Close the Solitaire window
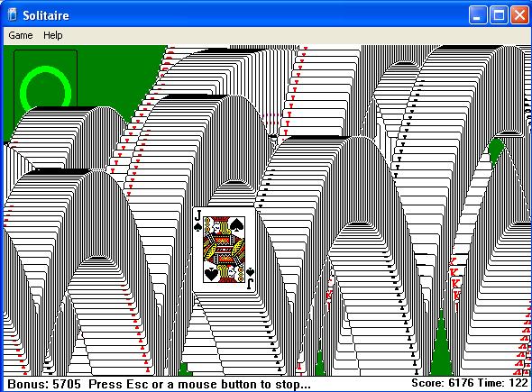This screenshot has height=392, width=532. pos(519,15)
